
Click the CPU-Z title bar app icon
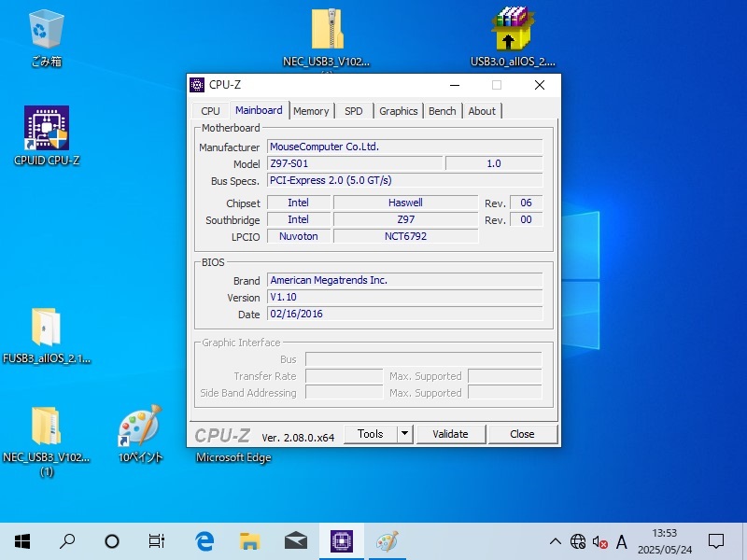197,85
